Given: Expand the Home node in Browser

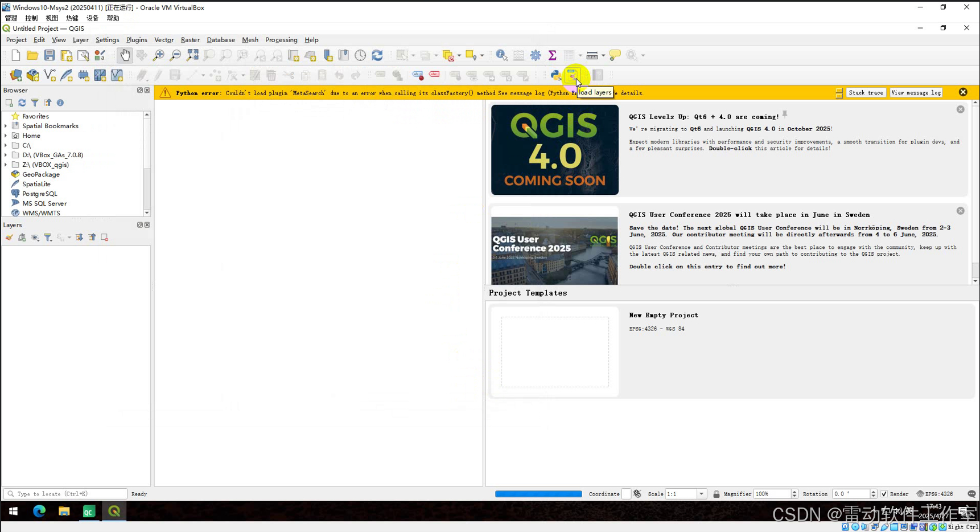Looking at the screenshot, I should pos(6,136).
